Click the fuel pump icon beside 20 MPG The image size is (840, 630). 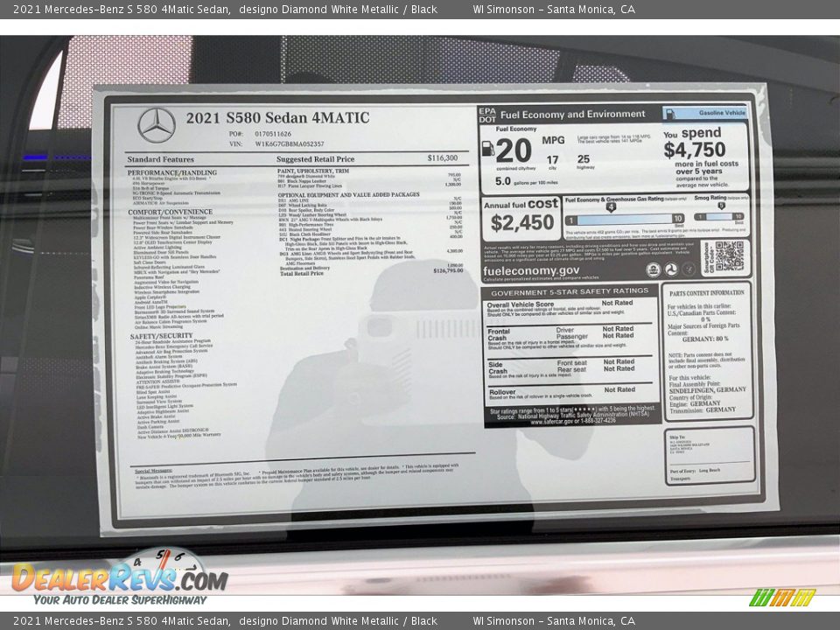487,149
